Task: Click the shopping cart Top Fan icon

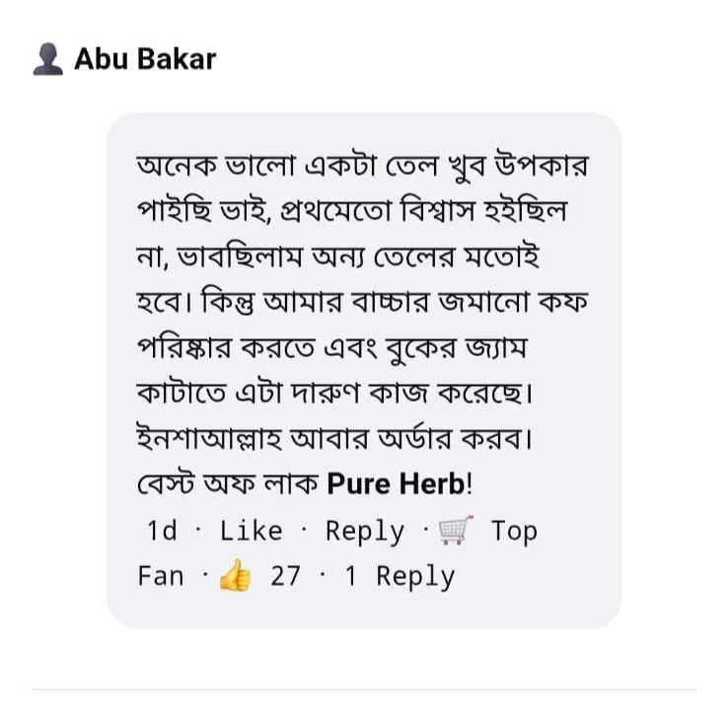Action: pyautogui.click(x=456, y=530)
